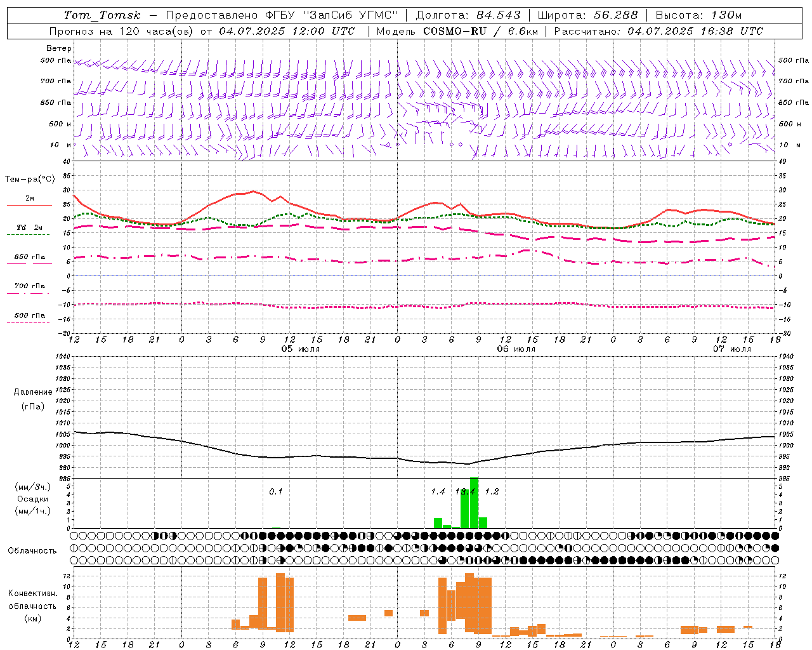
Task: Click the tallest green precipitation bar
Action: [x=474, y=503]
